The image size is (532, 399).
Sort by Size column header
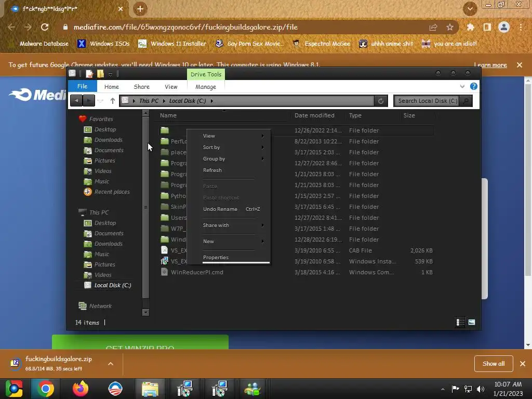pyautogui.click(x=409, y=115)
